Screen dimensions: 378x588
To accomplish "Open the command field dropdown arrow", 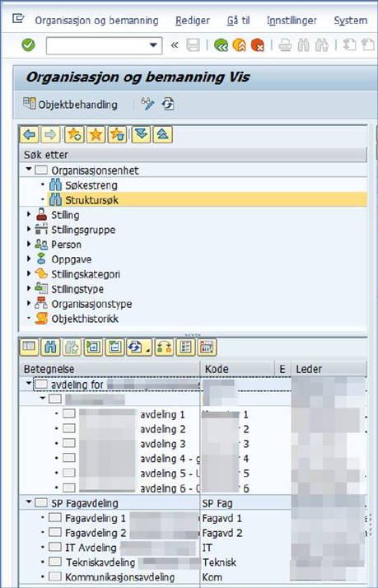I will 153,45.
